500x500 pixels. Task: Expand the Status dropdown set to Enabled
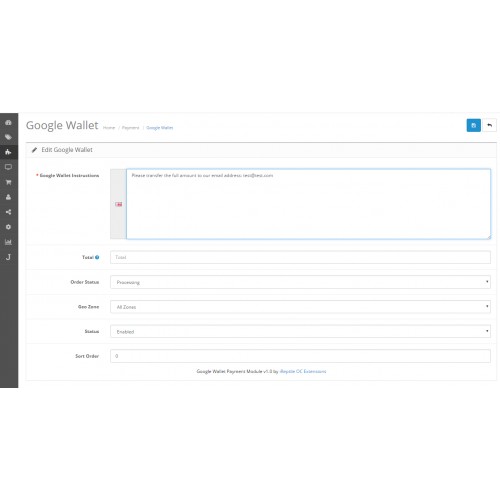click(x=300, y=331)
